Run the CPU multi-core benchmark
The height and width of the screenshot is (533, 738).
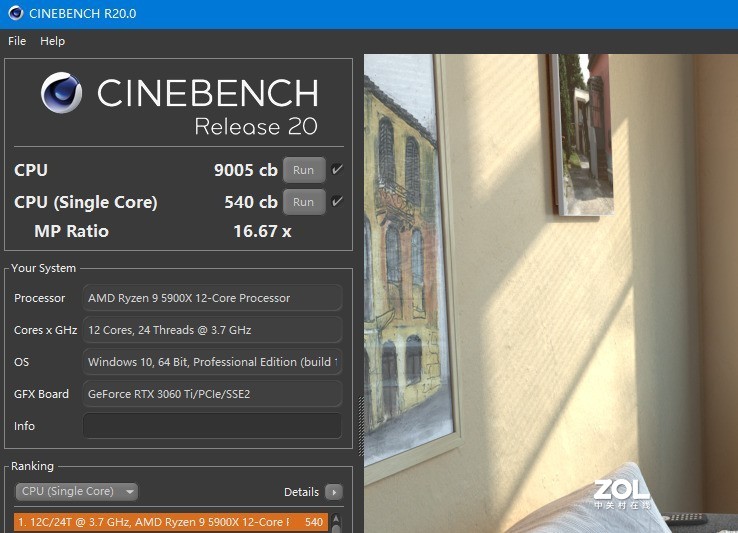tap(304, 170)
